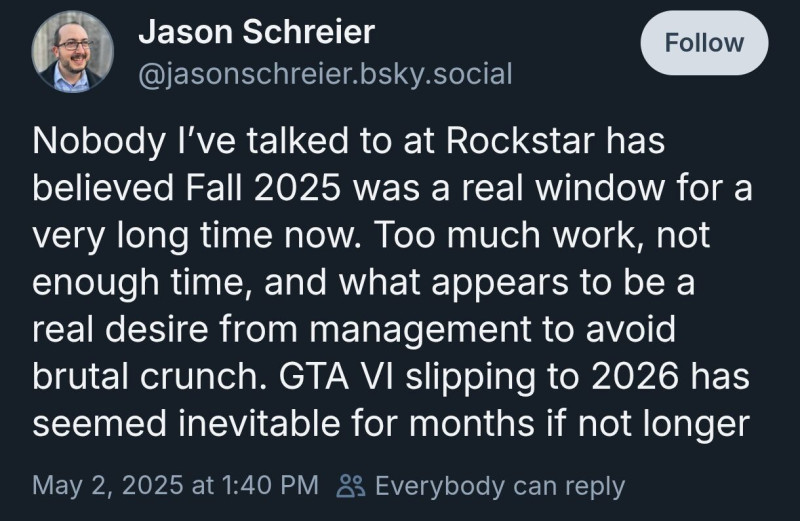
Task: Click the people icon beside reply settings
Action: (x=351, y=487)
